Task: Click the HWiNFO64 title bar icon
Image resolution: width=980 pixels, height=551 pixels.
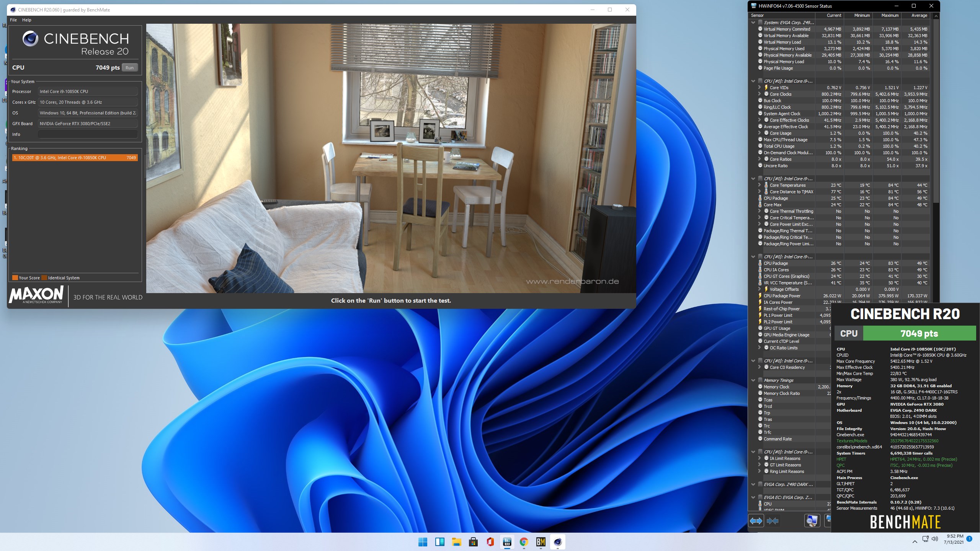Action: (754, 6)
